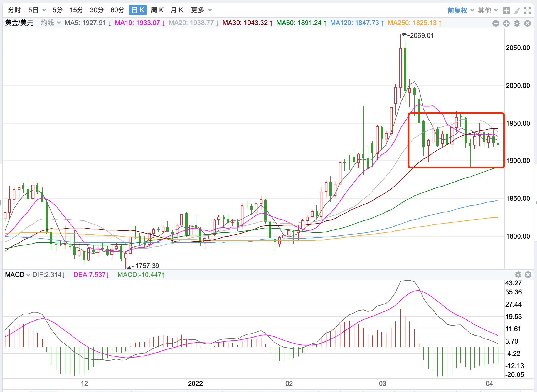
Task: Click the 1950.00 price axis label
Action: click(x=518, y=123)
